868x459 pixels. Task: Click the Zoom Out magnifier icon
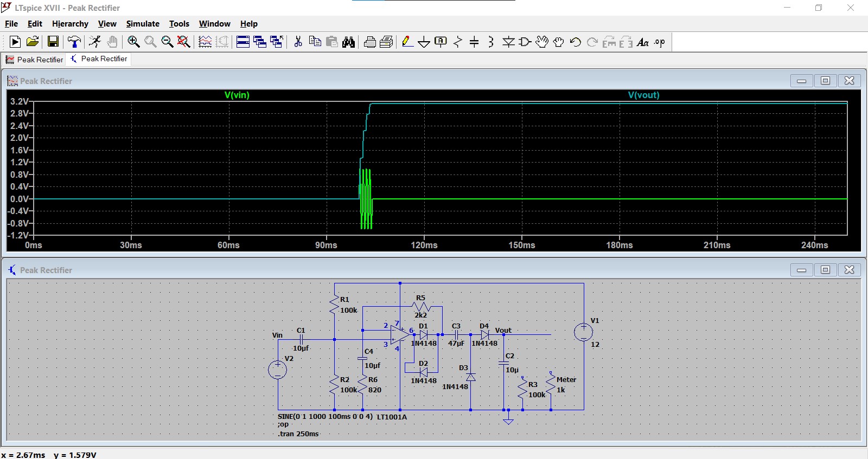[167, 42]
